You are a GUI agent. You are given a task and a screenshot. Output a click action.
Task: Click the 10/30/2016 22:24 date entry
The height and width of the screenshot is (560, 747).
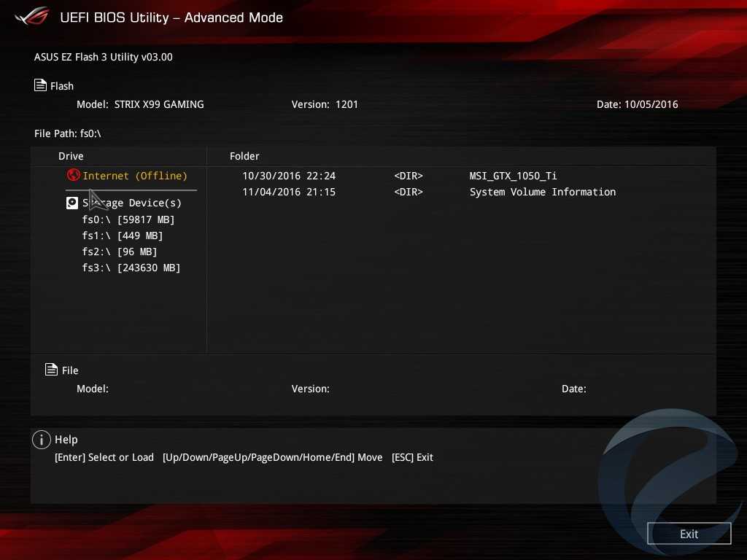(x=289, y=176)
